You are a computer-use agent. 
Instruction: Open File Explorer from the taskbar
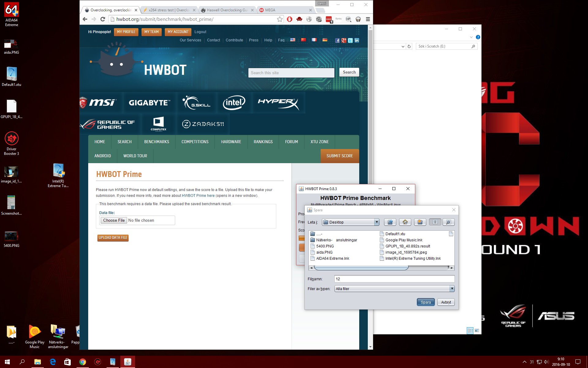pyautogui.click(x=37, y=362)
